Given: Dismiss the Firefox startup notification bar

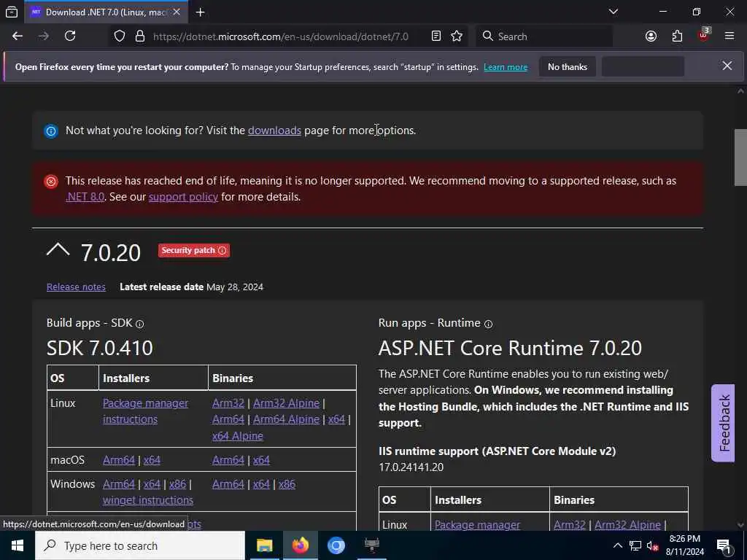Looking at the screenshot, I should 727,66.
